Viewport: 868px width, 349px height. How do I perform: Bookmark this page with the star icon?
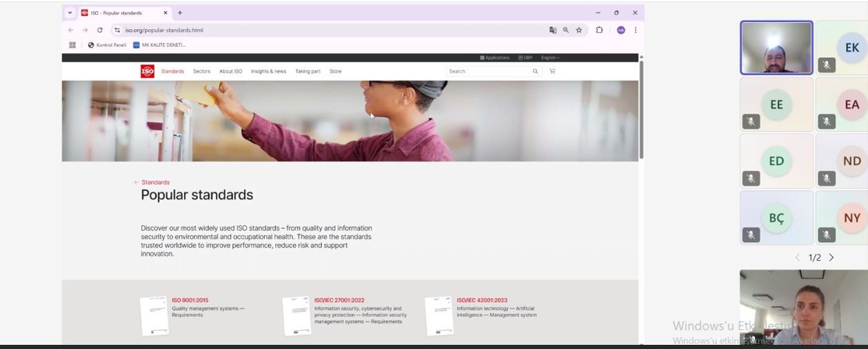579,30
